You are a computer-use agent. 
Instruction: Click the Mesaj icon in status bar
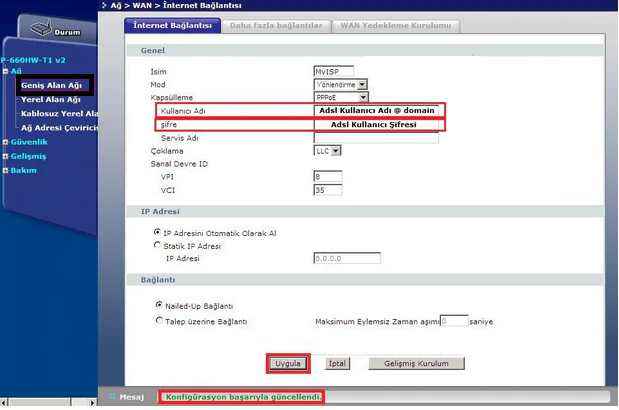pos(113,396)
